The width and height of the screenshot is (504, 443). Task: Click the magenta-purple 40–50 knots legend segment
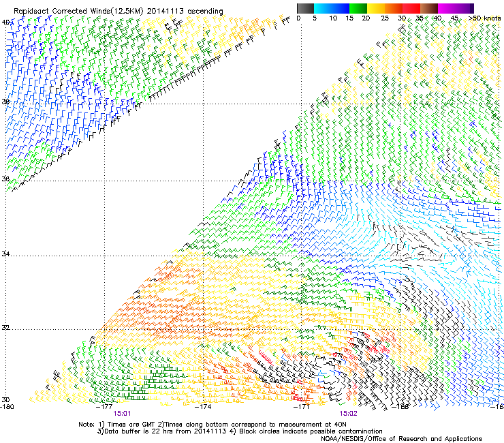tap(456, 8)
